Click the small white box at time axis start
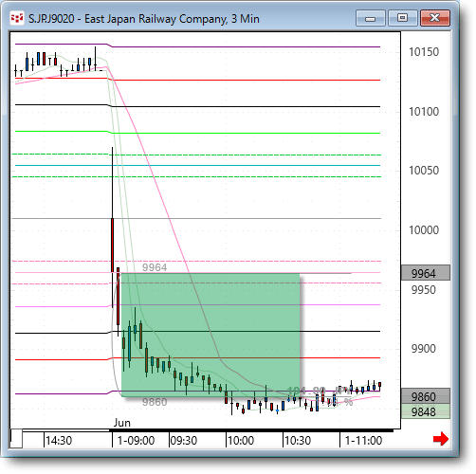 tap(16, 439)
